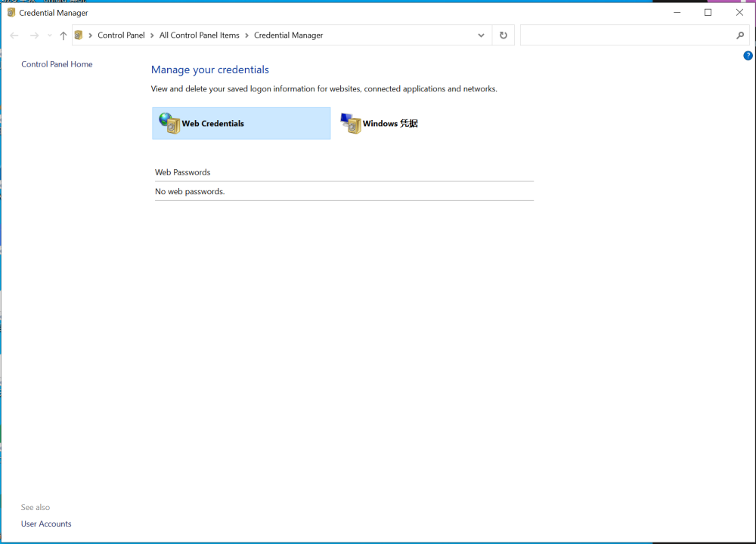Open the address bar history dropdown
The image size is (756, 544).
coord(481,36)
